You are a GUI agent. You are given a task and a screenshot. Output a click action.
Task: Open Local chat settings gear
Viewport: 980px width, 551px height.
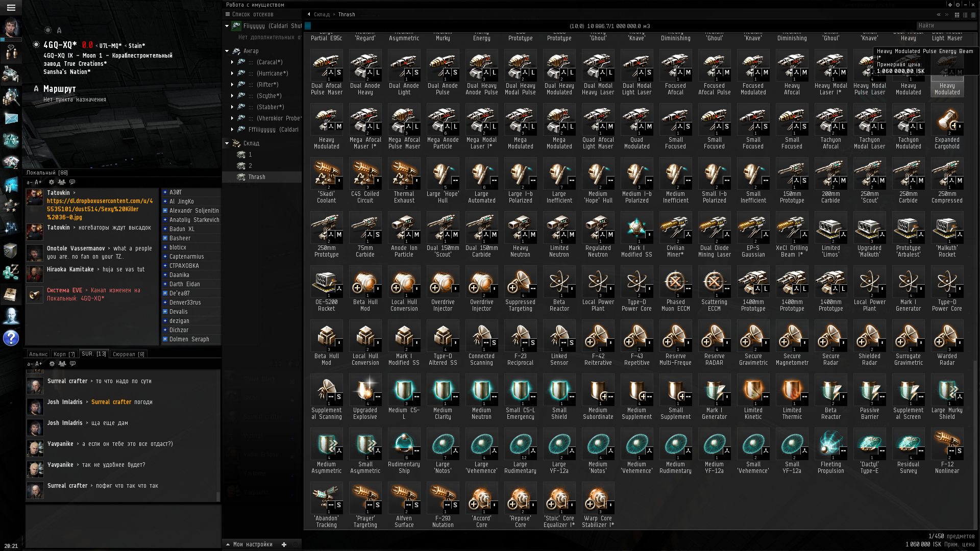pyautogui.click(x=51, y=182)
